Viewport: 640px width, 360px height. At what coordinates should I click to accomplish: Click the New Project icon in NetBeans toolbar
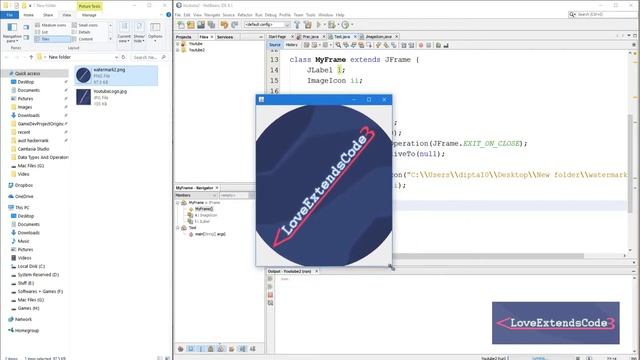tap(191, 25)
